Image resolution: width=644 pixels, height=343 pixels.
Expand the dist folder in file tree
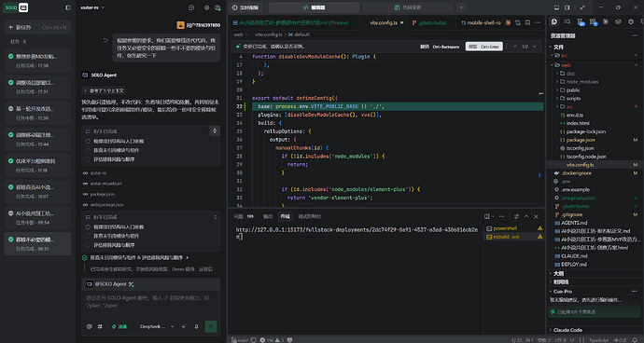(570, 74)
